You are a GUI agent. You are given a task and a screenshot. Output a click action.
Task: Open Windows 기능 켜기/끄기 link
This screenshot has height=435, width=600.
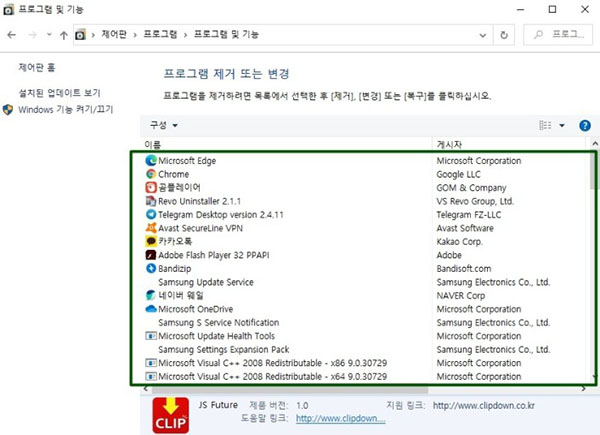coord(65,109)
